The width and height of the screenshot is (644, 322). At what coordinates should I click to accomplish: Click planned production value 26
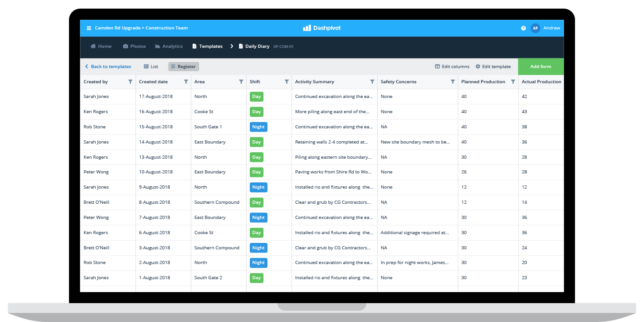point(464,172)
